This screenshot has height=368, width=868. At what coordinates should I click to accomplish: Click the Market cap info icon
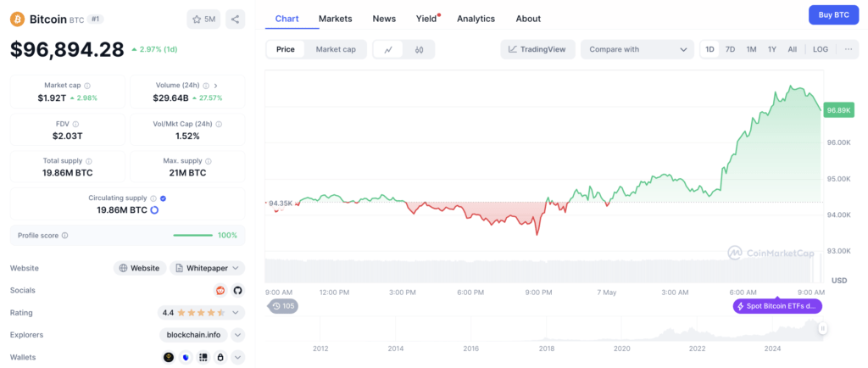[x=87, y=86]
